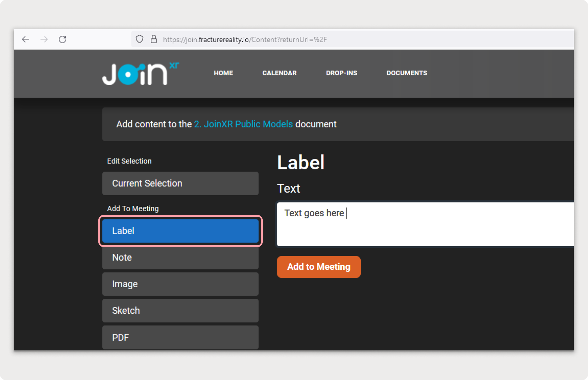
Task: Click the shield privacy icon in address bar
Action: (140, 39)
